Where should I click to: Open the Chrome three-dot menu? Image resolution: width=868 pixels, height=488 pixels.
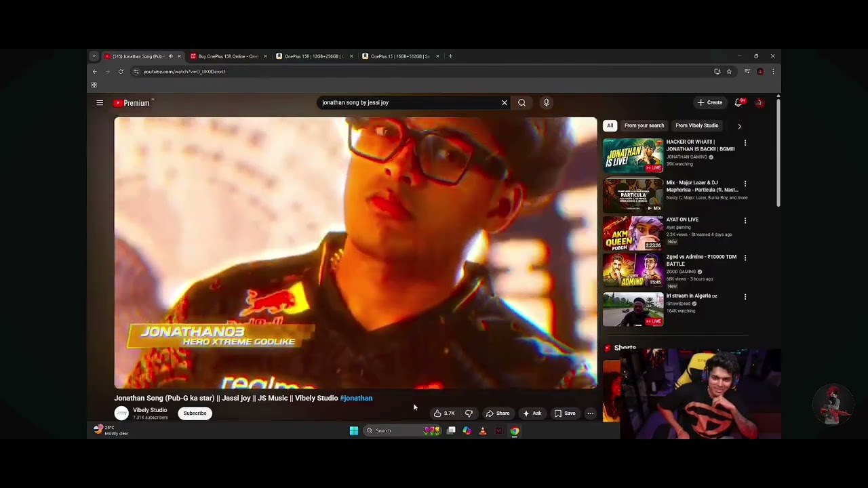point(772,72)
